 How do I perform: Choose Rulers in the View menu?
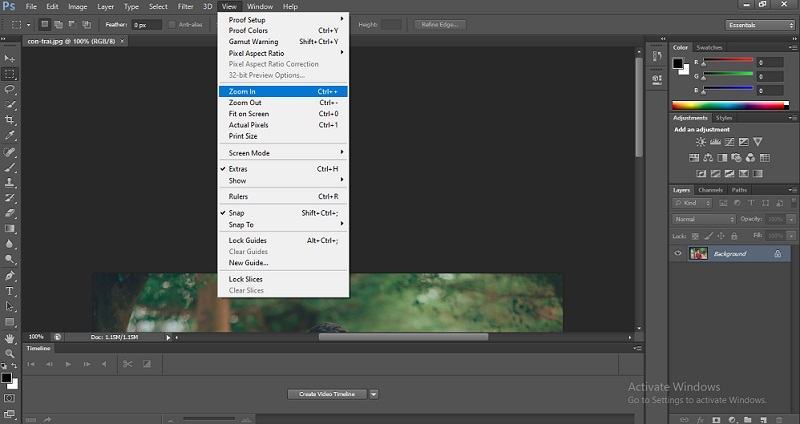tap(283, 196)
